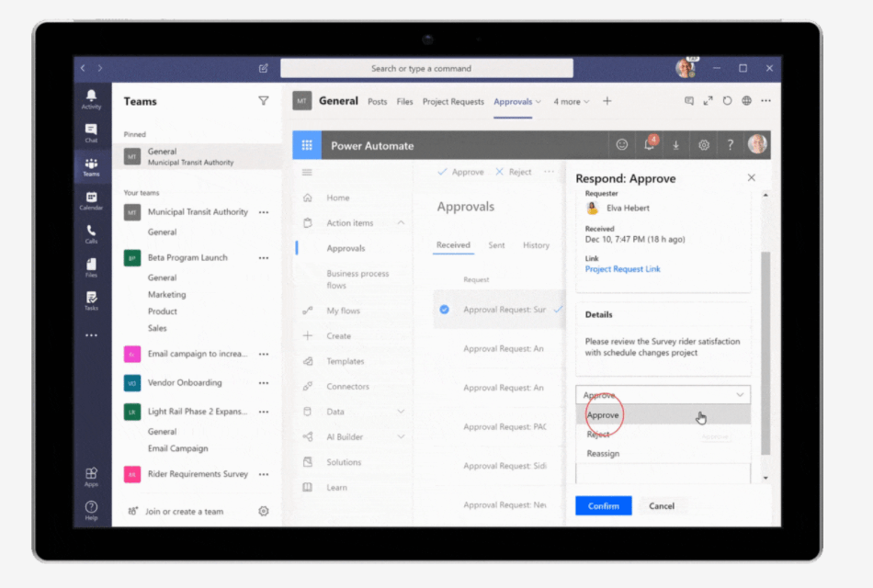
Task: Open the Approvals tab dropdown chevron
Action: 538,102
